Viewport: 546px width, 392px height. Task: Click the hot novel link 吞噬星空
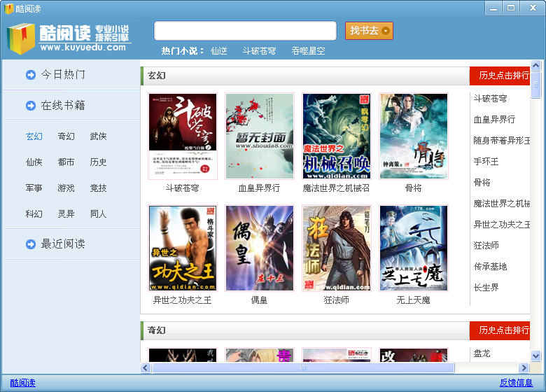coord(309,51)
